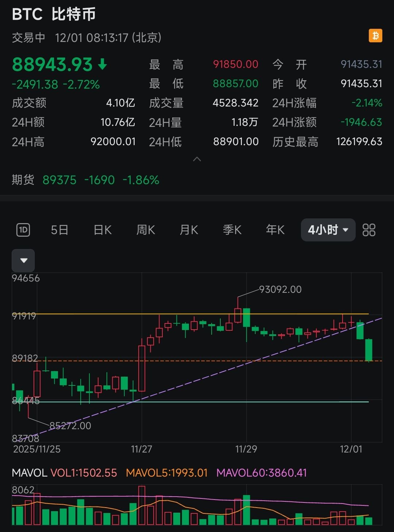The height and width of the screenshot is (532, 394).
Task: Switch to the 5日 chart tab
Action: tap(59, 230)
